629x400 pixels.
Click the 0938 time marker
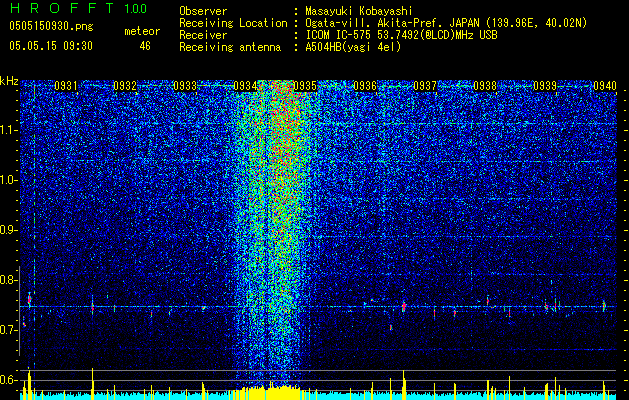(485, 86)
